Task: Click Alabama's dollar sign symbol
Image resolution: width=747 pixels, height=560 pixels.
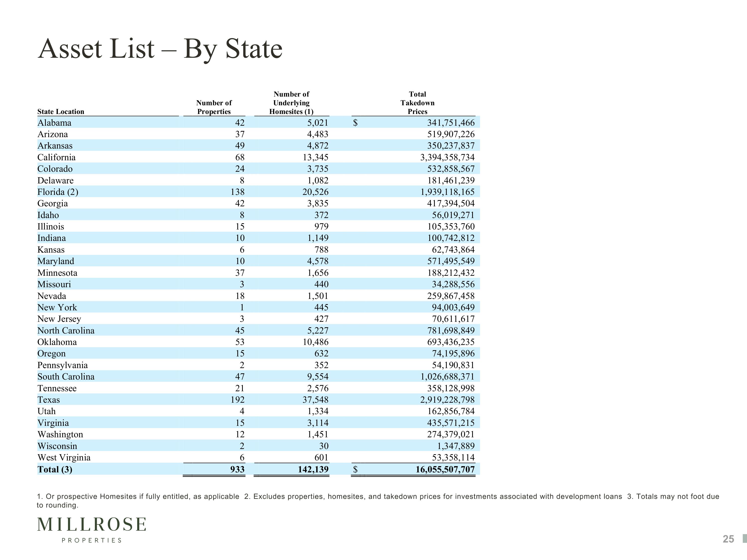Action: pos(355,123)
